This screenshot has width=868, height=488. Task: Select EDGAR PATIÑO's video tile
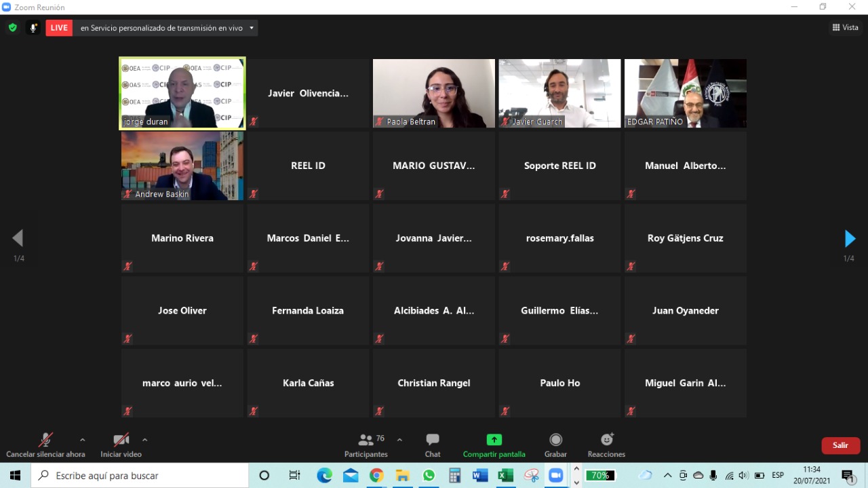click(x=686, y=93)
